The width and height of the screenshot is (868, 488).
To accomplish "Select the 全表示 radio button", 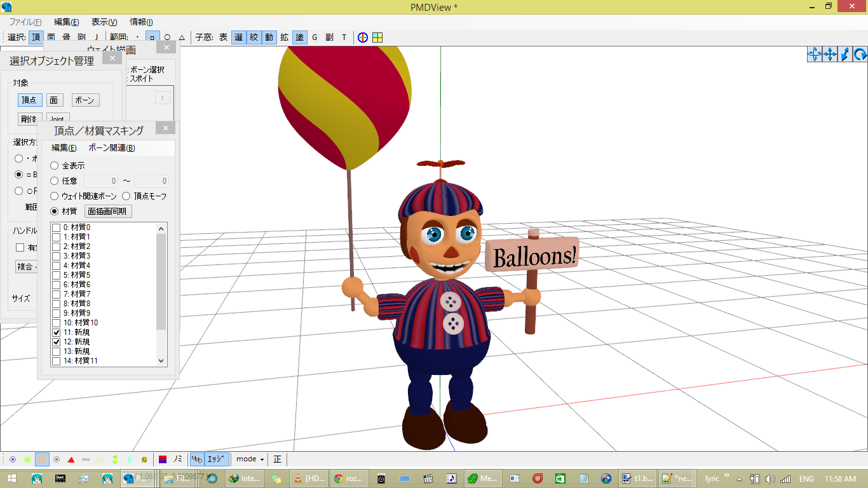I will click(53, 165).
